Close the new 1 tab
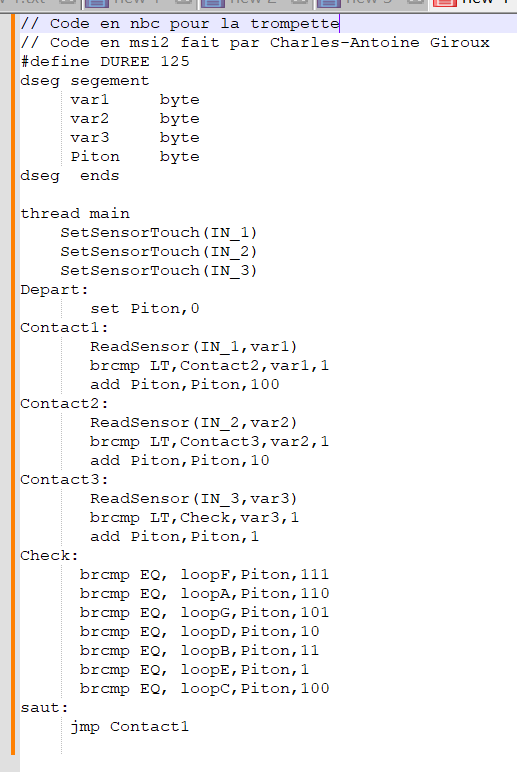The image size is (517, 772). (x=183, y=2)
